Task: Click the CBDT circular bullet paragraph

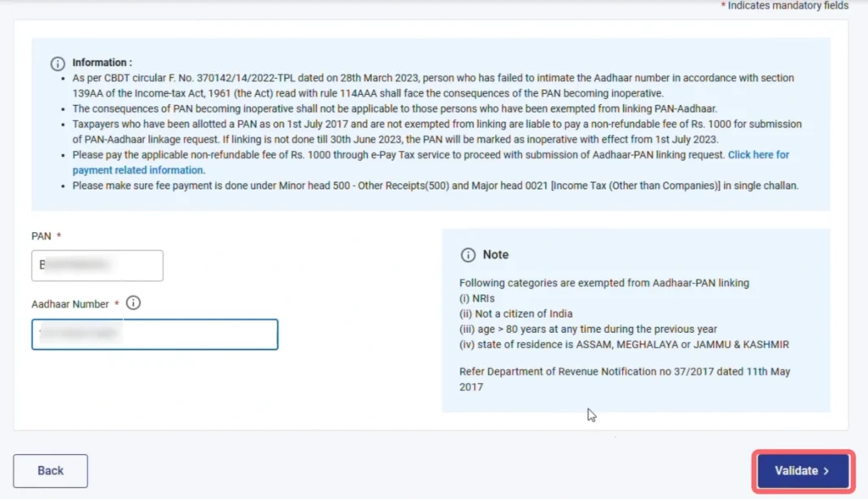Action: pos(432,85)
